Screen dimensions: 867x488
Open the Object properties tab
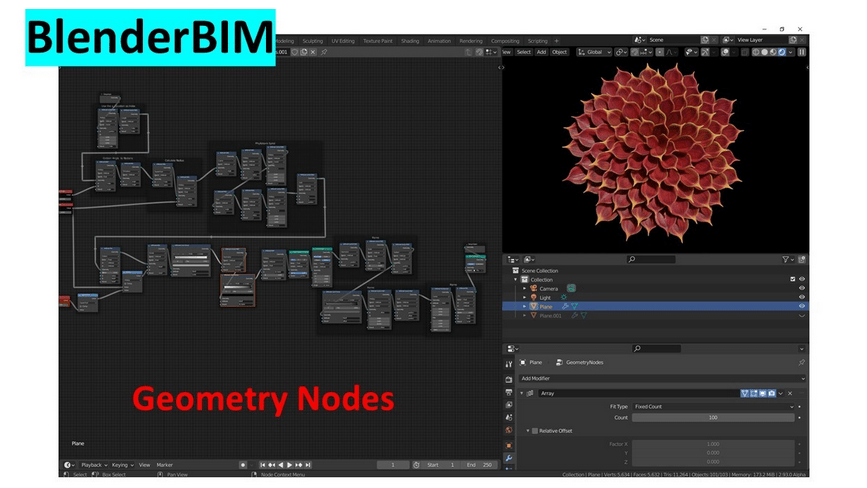click(x=509, y=443)
